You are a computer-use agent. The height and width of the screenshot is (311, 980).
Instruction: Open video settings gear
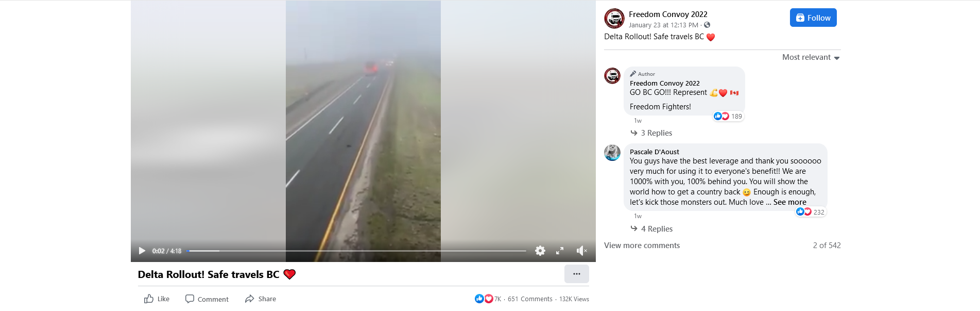[x=540, y=251]
